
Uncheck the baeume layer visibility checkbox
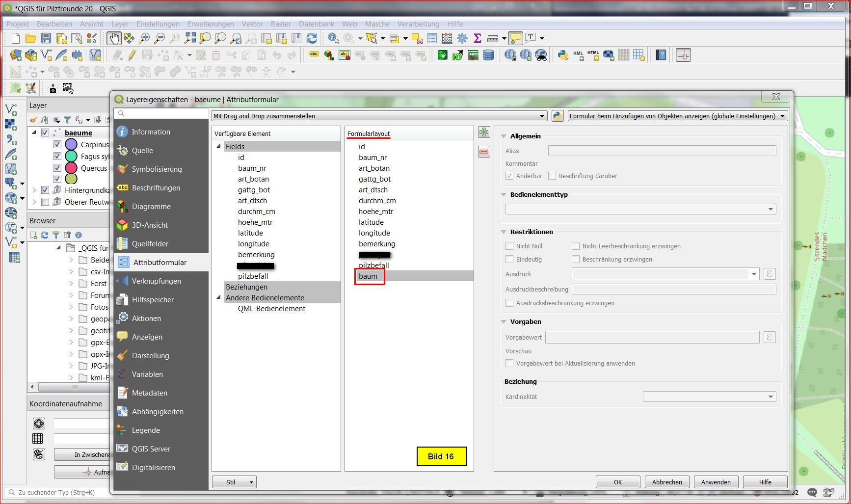pos(45,133)
